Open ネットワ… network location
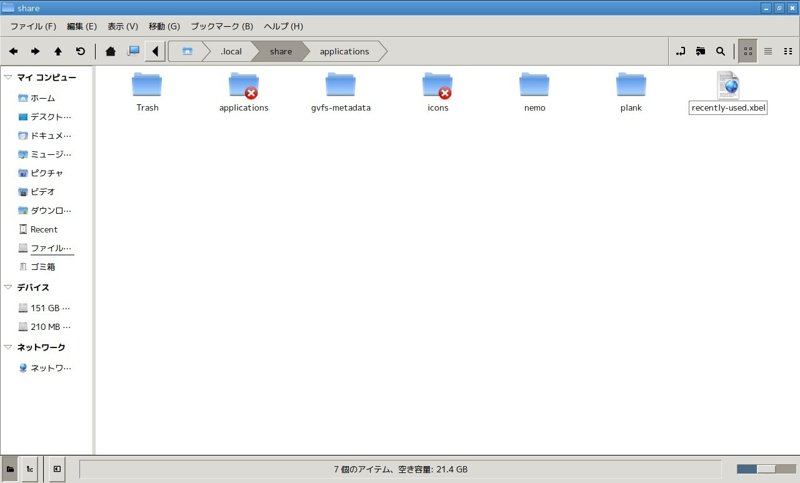The image size is (800, 483). 46,368
